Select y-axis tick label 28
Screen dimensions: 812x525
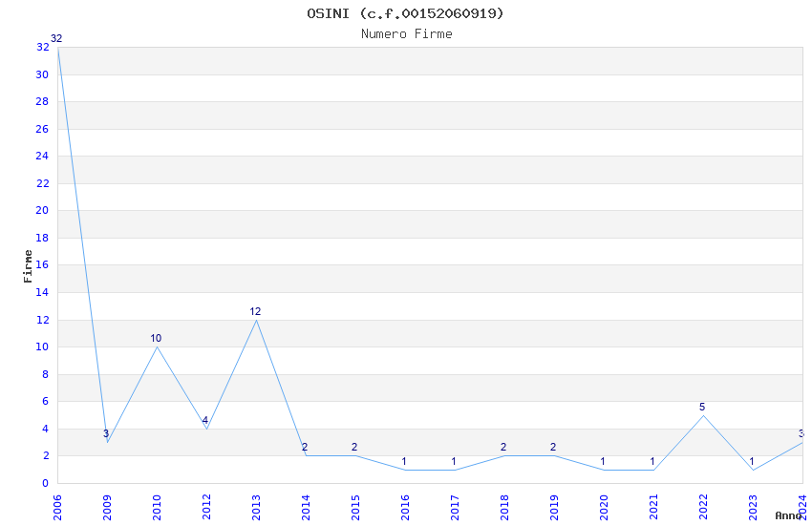(42, 101)
